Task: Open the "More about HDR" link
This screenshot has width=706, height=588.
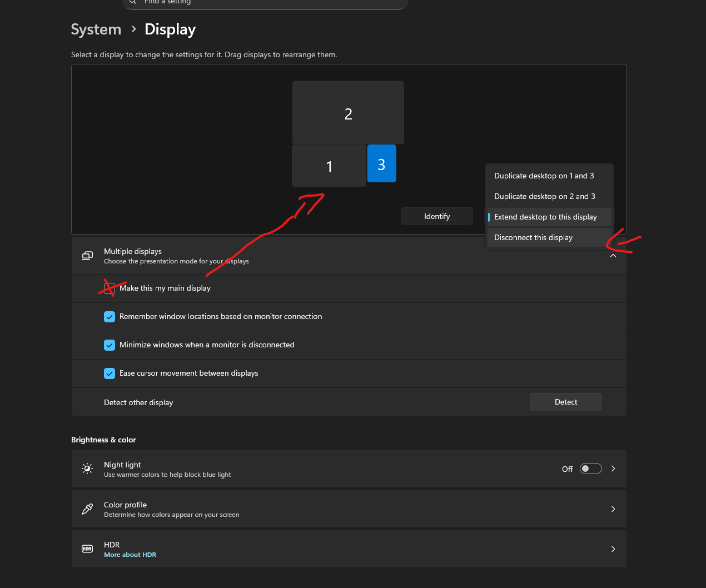Action: (x=130, y=554)
